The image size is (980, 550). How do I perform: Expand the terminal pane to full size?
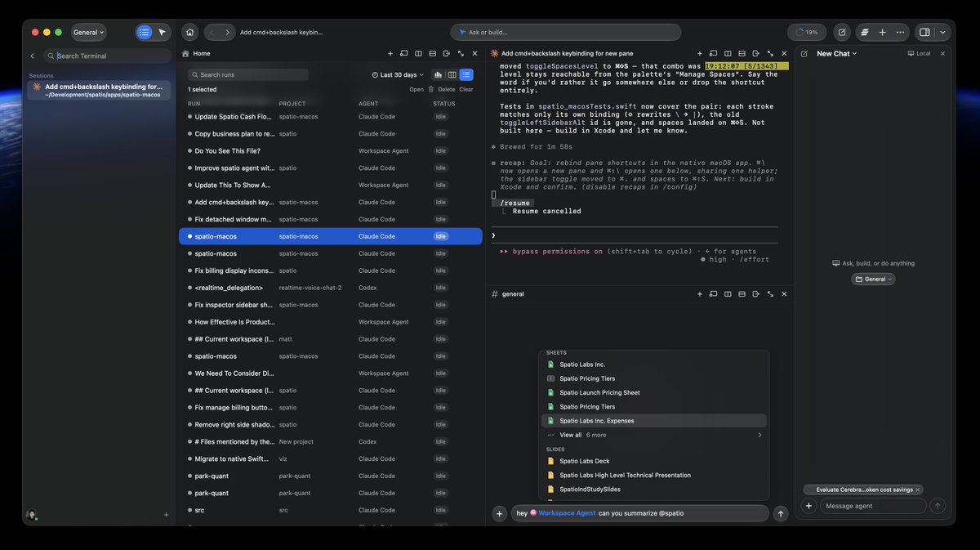point(769,53)
